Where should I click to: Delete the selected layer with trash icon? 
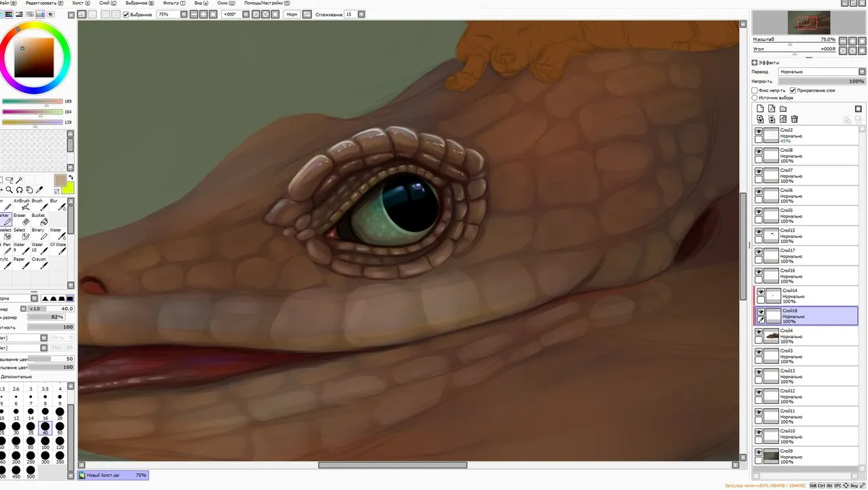tap(794, 119)
